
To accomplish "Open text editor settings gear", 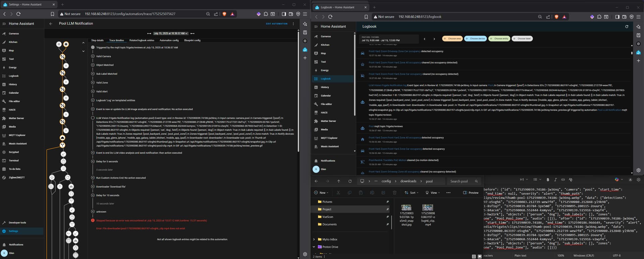I will coord(638,180).
